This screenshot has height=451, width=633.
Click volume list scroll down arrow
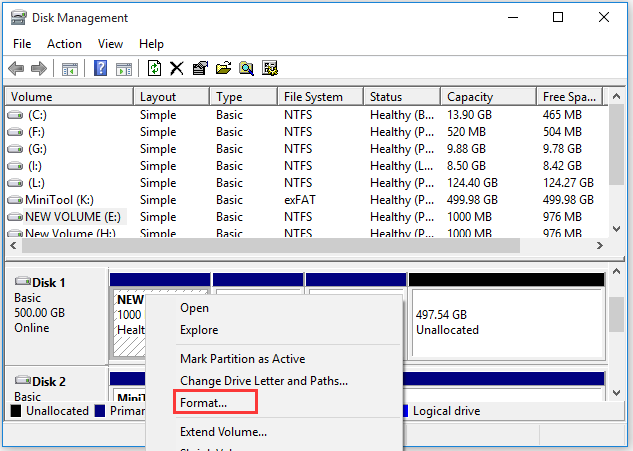[616, 229]
